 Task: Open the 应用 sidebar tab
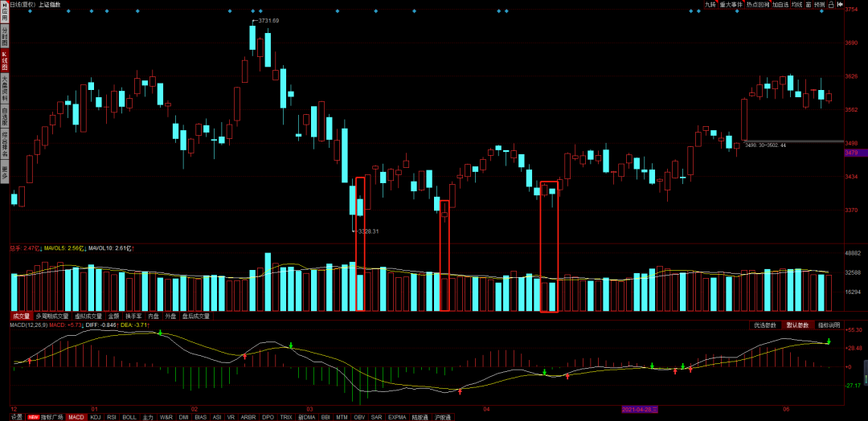pyautogui.click(x=5, y=14)
